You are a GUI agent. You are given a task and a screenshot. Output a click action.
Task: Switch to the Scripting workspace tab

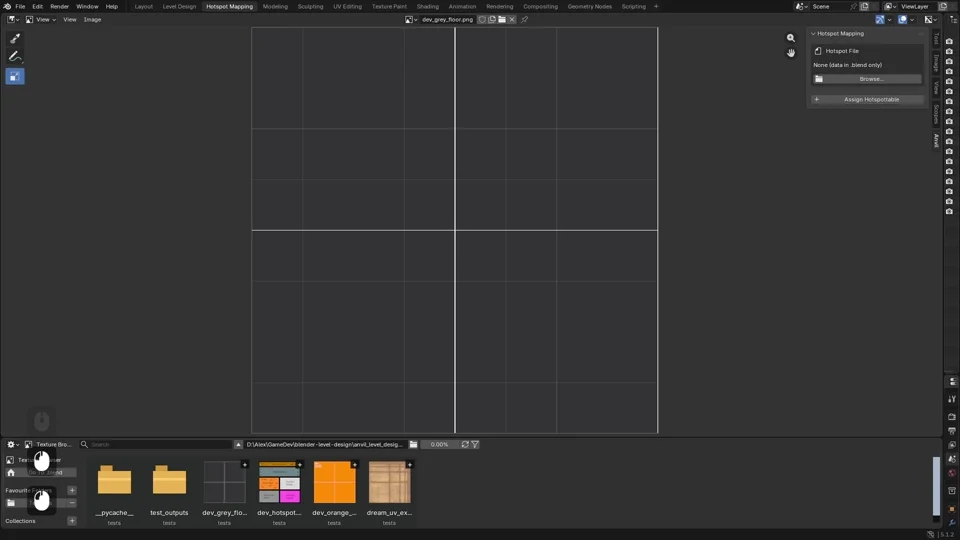(x=634, y=6)
